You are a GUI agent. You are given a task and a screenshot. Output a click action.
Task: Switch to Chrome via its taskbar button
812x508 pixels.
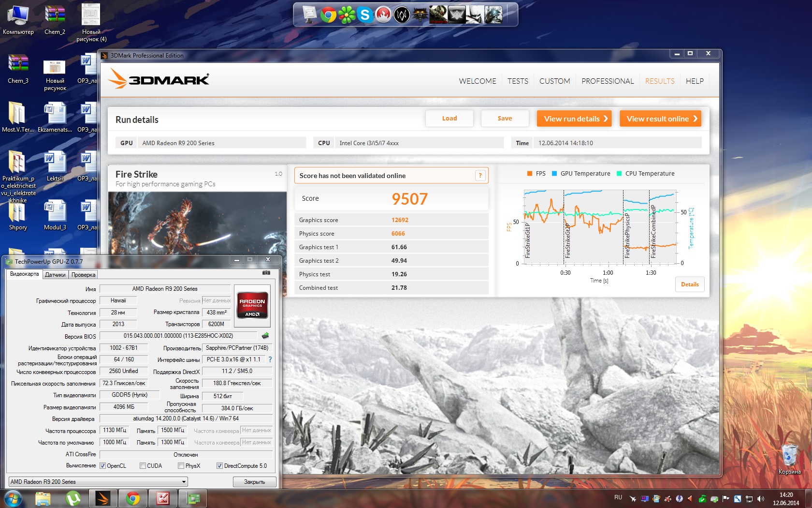pos(133,498)
